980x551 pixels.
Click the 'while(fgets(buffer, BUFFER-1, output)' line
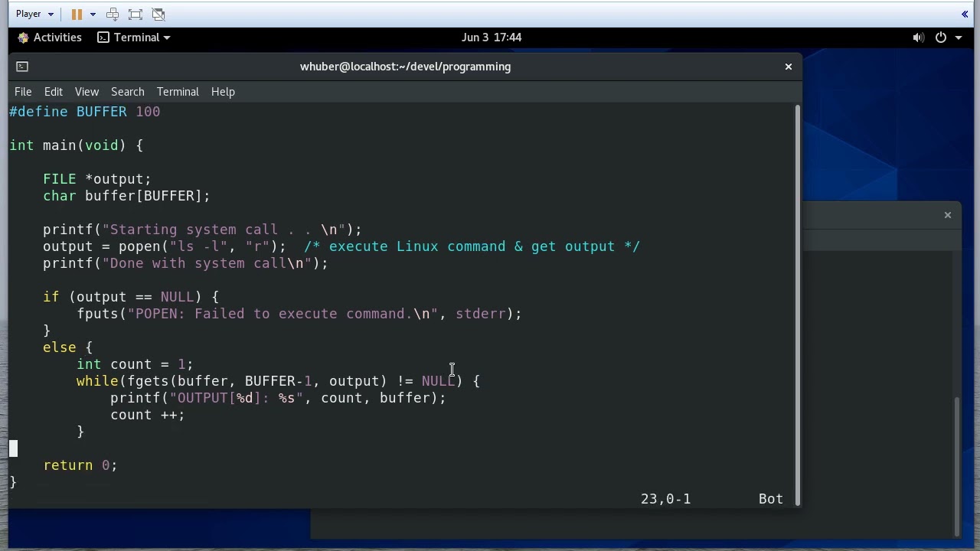278,381
